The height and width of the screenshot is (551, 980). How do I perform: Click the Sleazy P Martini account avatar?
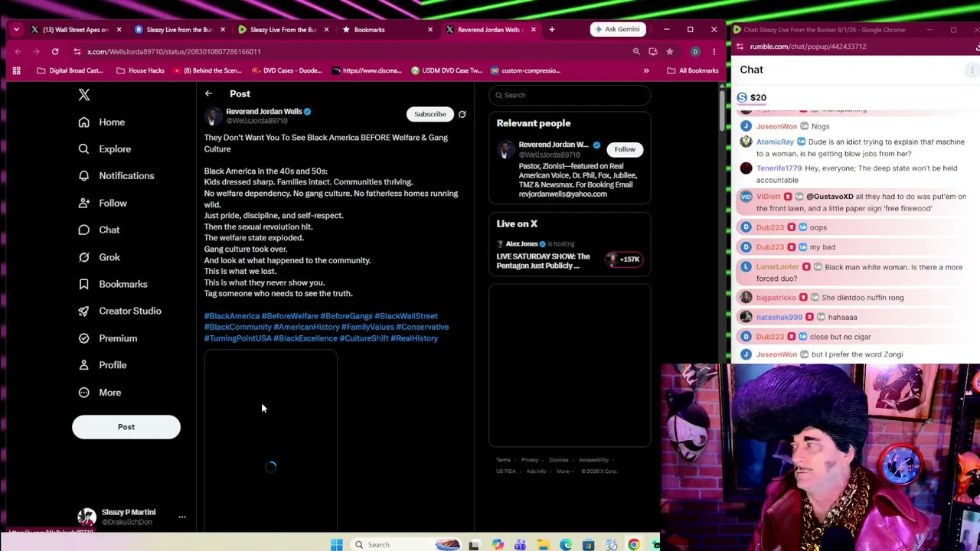click(x=87, y=517)
